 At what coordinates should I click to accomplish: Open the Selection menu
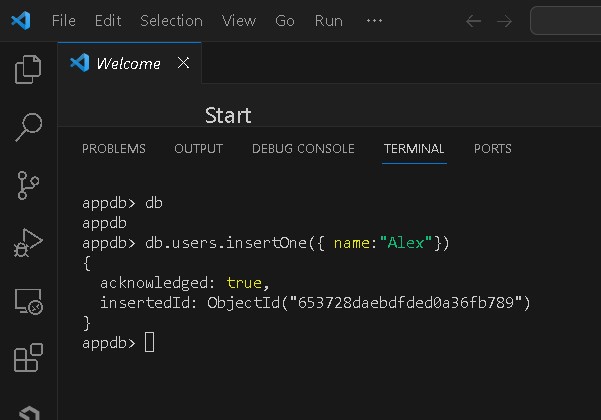click(171, 21)
